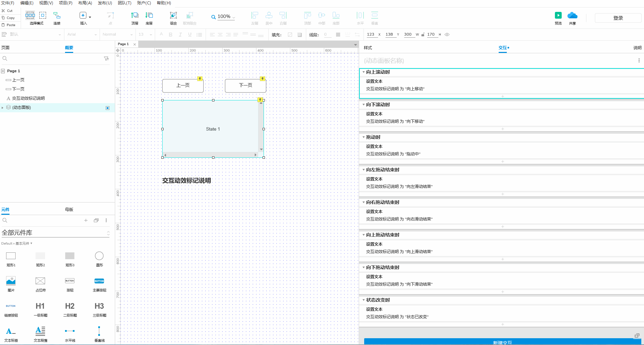The image size is (644, 345).
Task: Add a library with the plus icon
Action: (86, 220)
